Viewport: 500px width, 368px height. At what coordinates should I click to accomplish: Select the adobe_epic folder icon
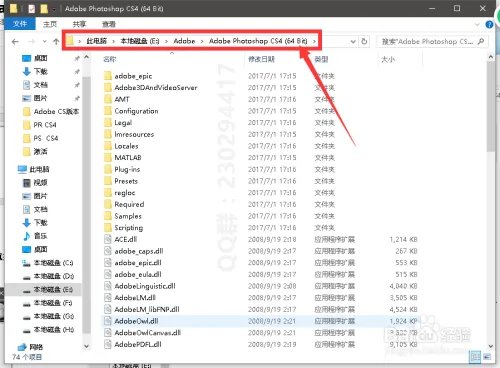tap(108, 76)
